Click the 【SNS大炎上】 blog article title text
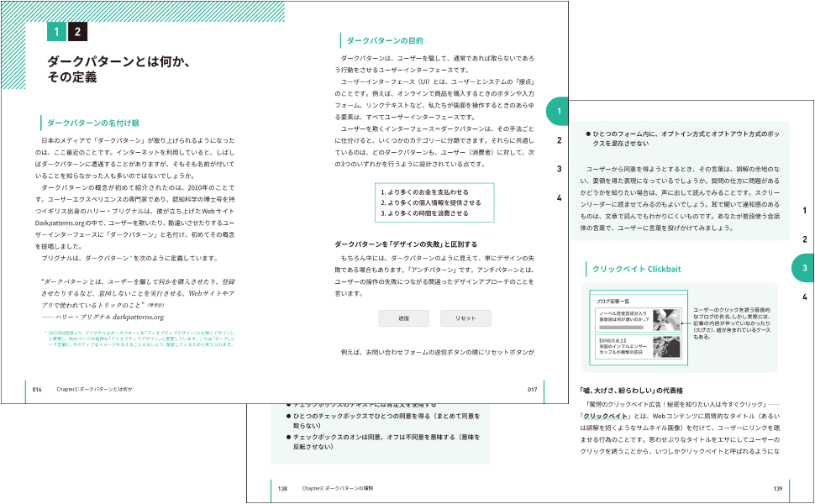This screenshot has height=504, width=815. 623,347
